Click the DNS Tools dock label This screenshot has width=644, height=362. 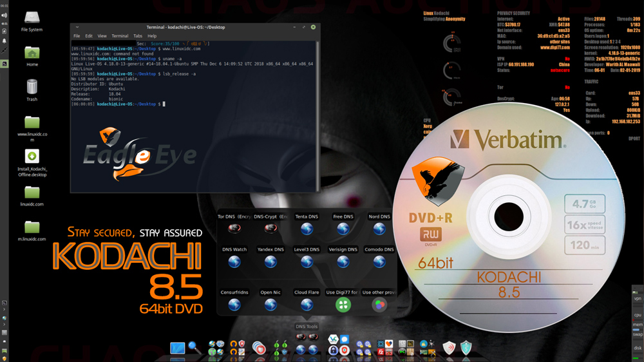[307, 327]
